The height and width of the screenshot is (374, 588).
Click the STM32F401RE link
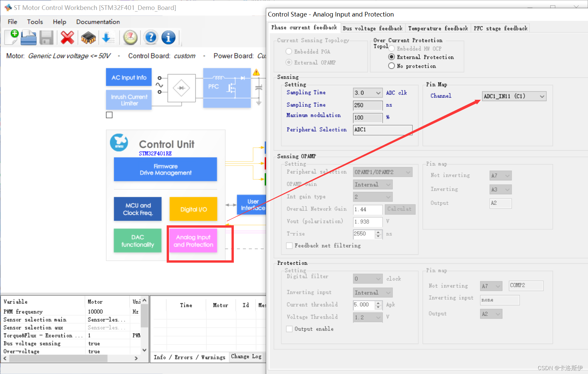point(155,153)
